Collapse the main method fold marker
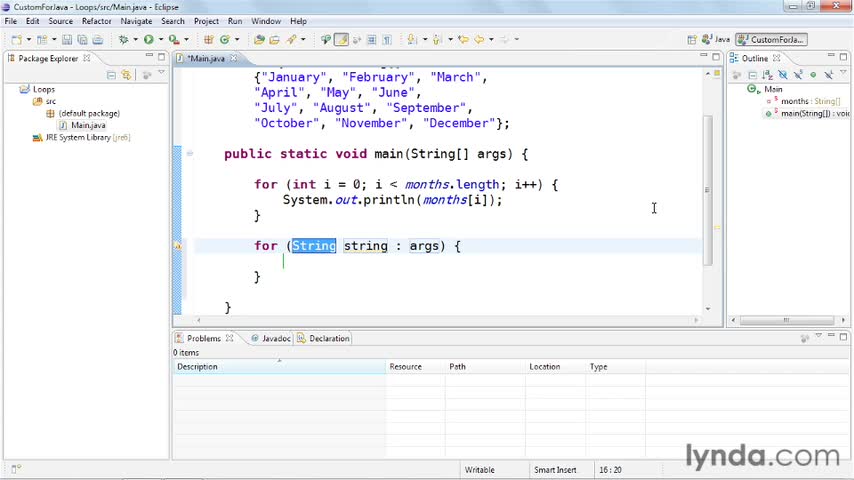Image resolution: width=854 pixels, height=480 pixels. (190, 154)
